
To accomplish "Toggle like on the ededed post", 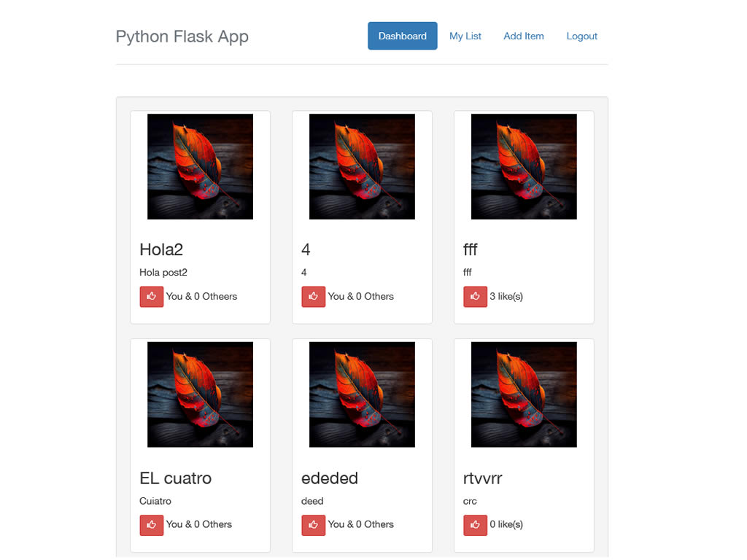I will [x=313, y=525].
